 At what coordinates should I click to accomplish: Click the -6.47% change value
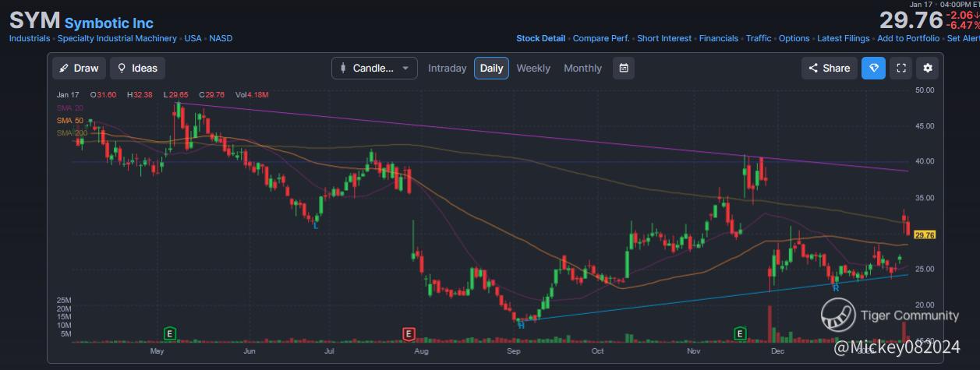(961, 26)
